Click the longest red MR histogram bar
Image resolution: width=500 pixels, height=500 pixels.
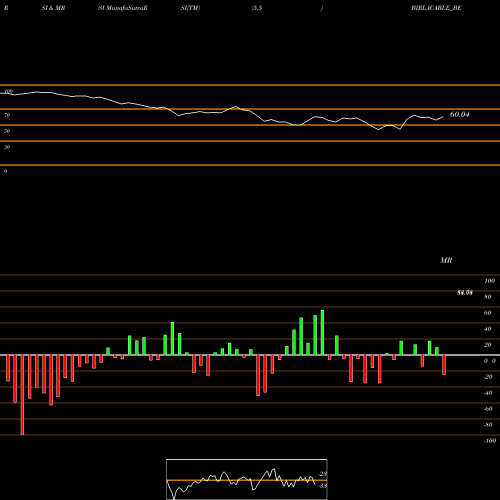pos(22,395)
